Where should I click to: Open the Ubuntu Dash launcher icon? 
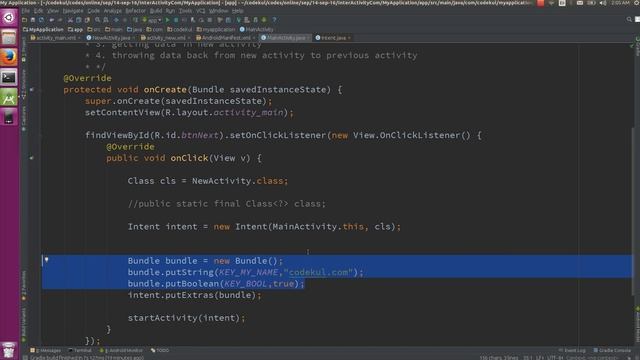point(9,17)
